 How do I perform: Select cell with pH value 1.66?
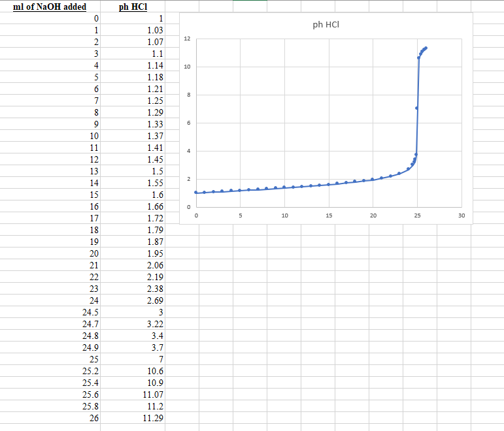pyautogui.click(x=133, y=206)
